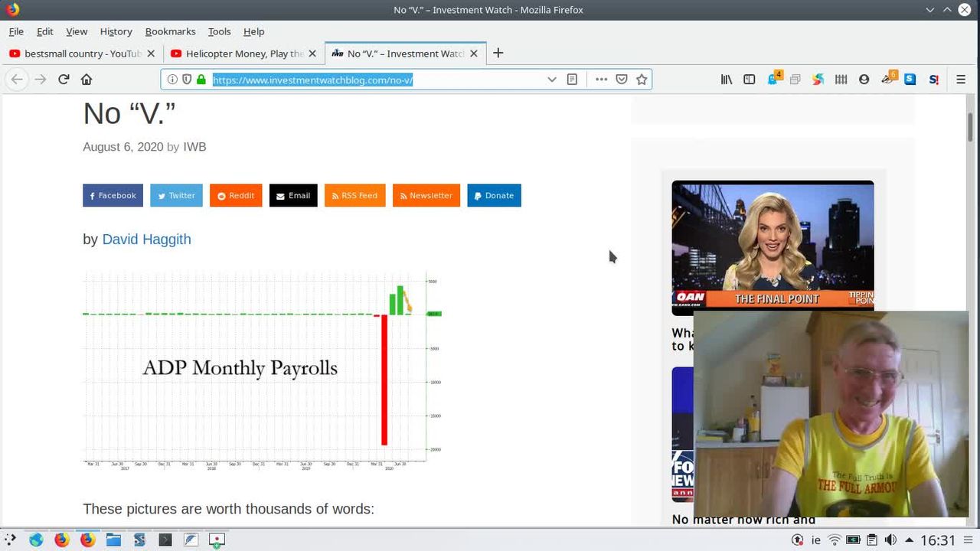The height and width of the screenshot is (551, 980).
Task: Click the David Haggith author link
Action: coord(146,240)
